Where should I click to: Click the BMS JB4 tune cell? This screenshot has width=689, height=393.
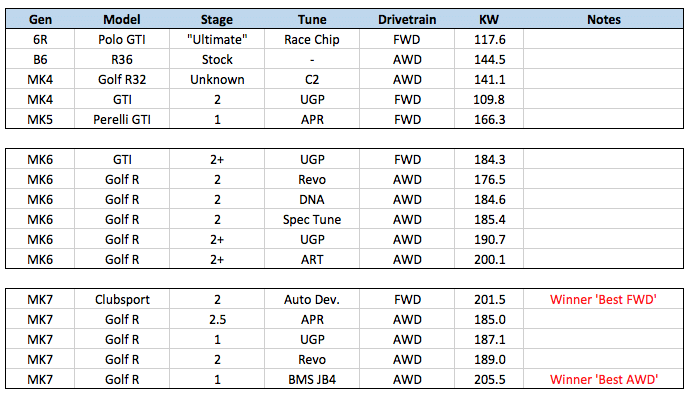click(312, 379)
